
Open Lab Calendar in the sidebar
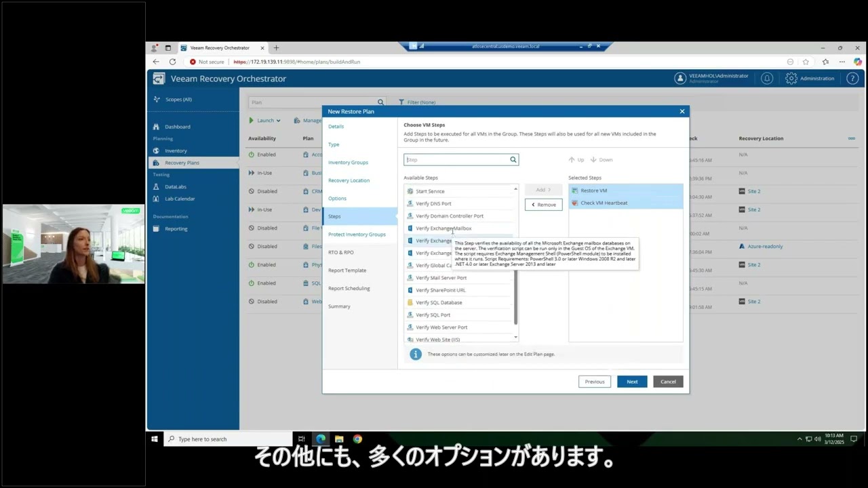(x=180, y=199)
